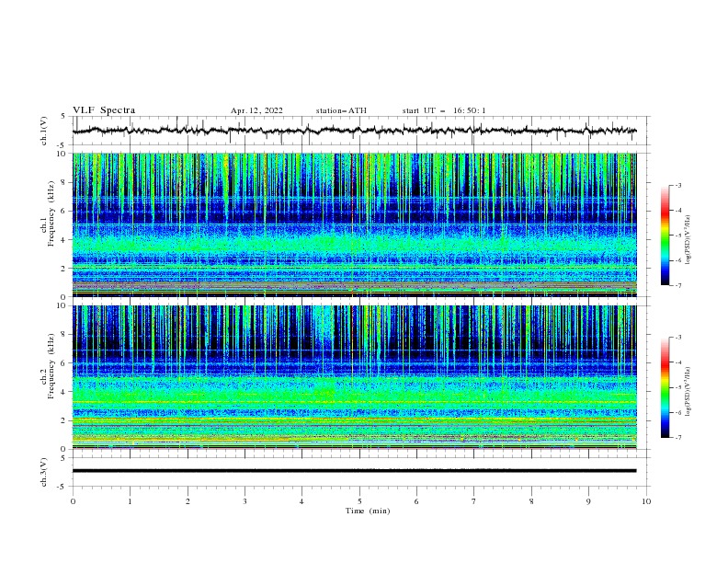
Task: Click the "station=ATH" label
Action: [x=341, y=110]
